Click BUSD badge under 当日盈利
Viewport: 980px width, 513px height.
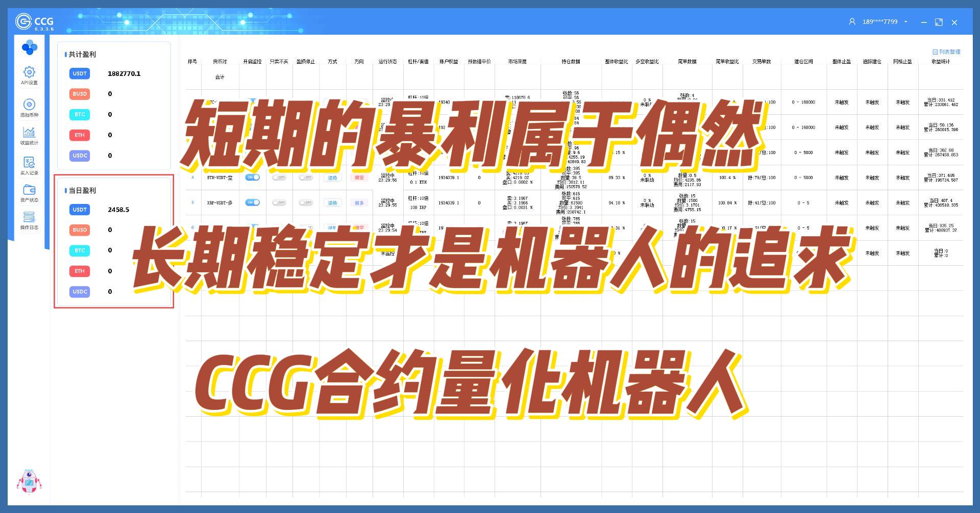80,230
